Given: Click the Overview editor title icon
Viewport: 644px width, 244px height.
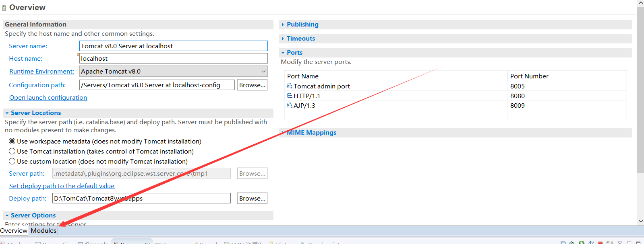Looking at the screenshot, I should [4, 8].
